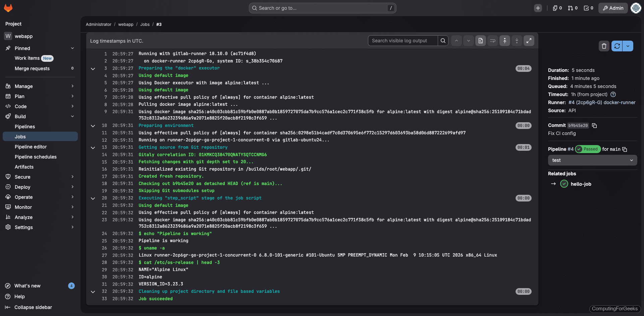Click inside the search log output field
The width and height of the screenshot is (644, 316).
[402, 41]
